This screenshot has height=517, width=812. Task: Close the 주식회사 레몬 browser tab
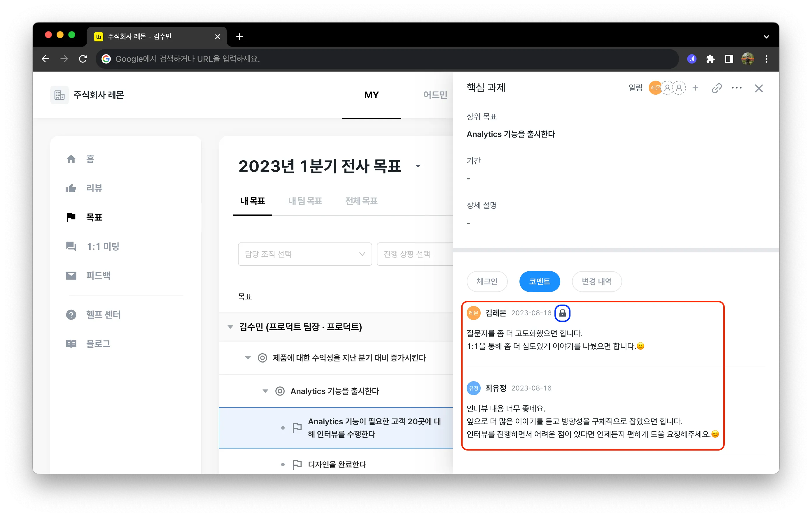(218, 37)
